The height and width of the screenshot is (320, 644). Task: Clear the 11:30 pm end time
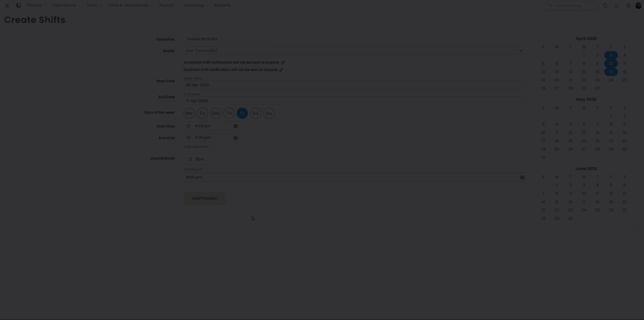pyautogui.click(x=236, y=138)
